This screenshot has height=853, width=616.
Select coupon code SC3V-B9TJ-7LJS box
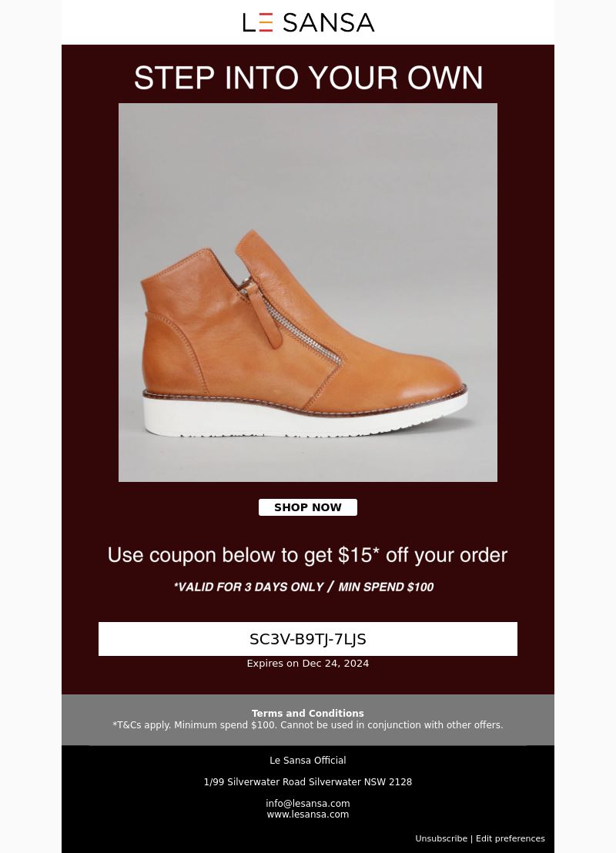[x=308, y=639]
